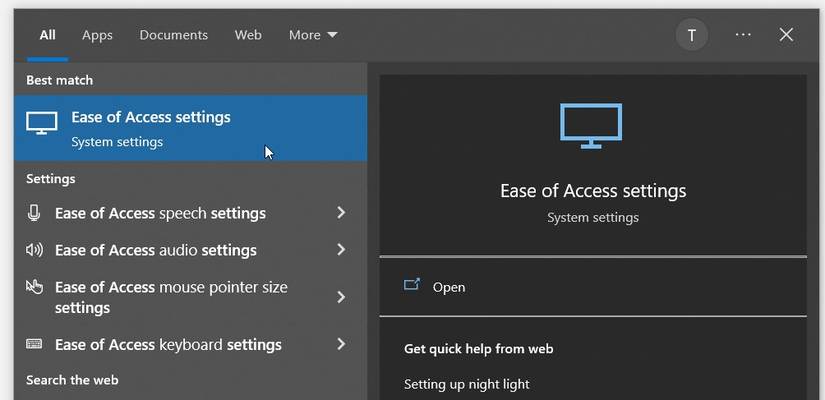The height and width of the screenshot is (400, 825).
Task: Expand mouse pointer size settings chevron
Action: click(341, 297)
